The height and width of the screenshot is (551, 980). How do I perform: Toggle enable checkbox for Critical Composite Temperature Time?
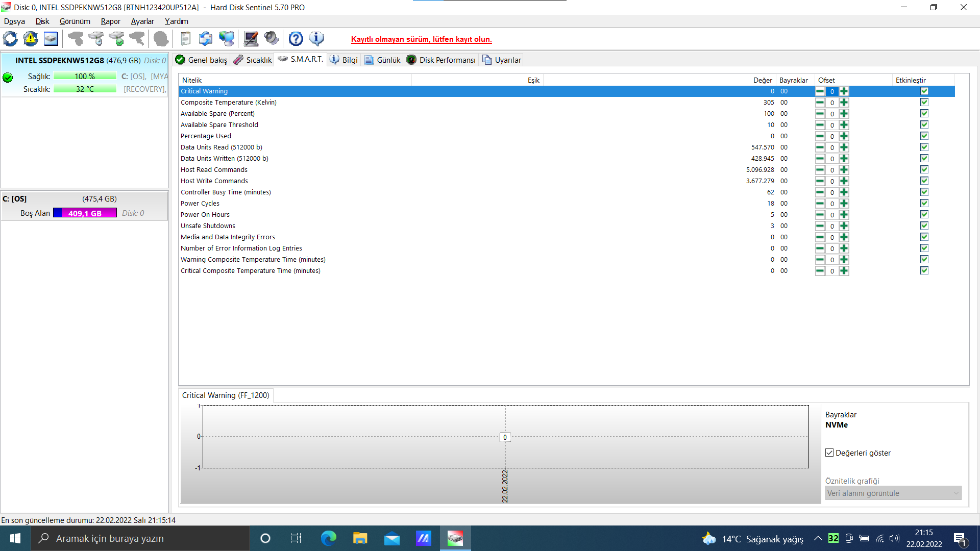coord(924,271)
